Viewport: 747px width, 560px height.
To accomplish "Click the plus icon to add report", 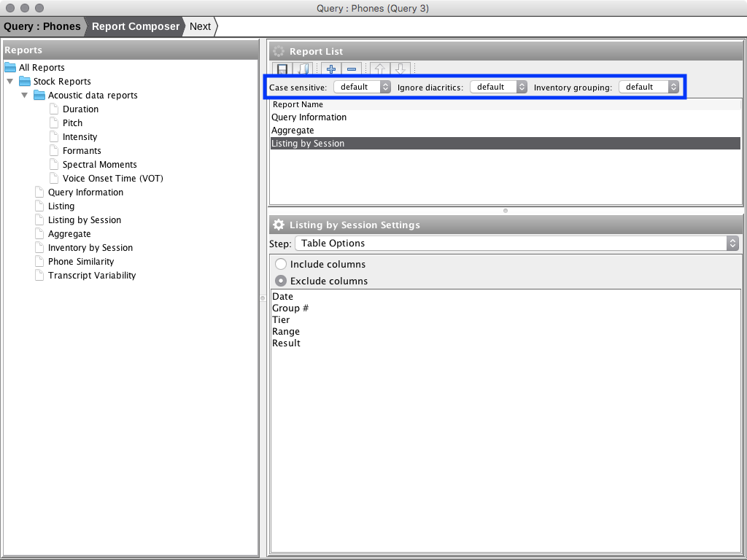I will 331,69.
